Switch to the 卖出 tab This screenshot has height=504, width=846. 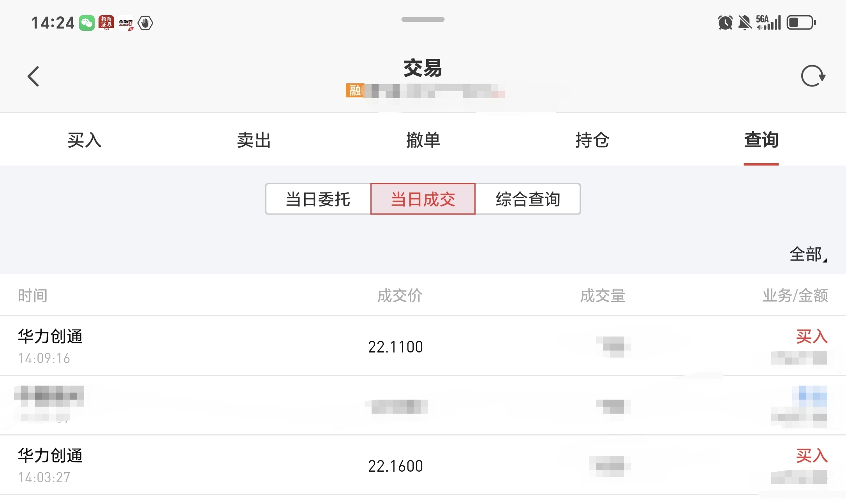pyautogui.click(x=254, y=140)
